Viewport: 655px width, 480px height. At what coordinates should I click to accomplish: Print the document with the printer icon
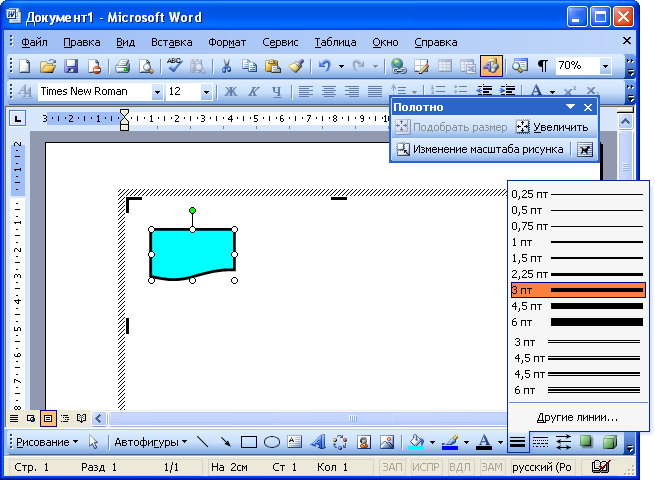click(x=122, y=66)
